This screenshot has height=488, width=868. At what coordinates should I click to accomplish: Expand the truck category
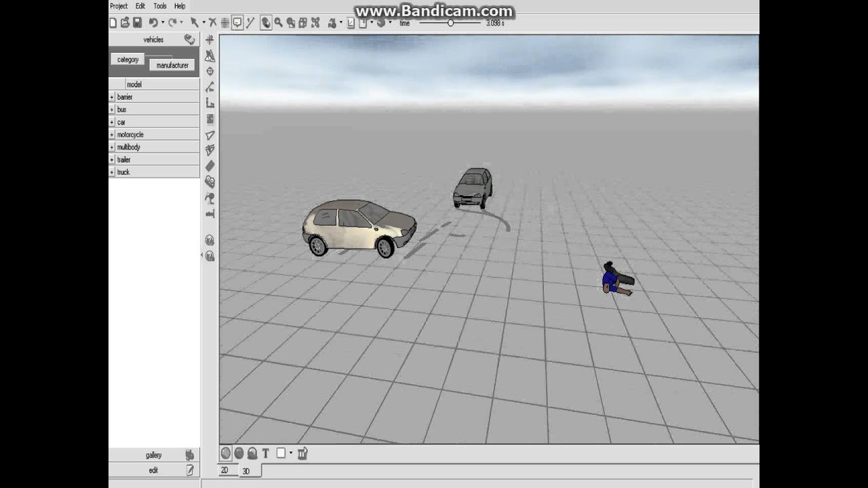click(x=112, y=172)
